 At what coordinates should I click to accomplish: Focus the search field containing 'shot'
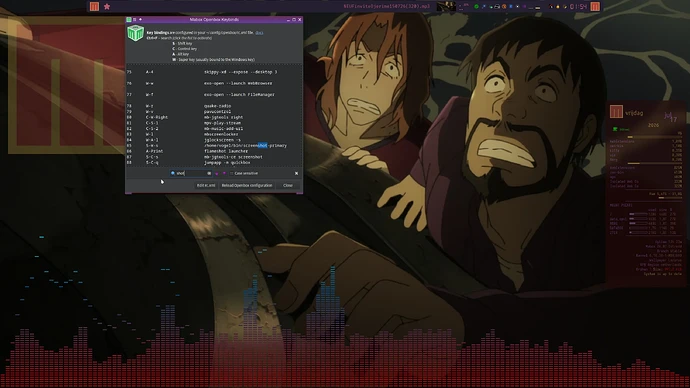click(191, 173)
